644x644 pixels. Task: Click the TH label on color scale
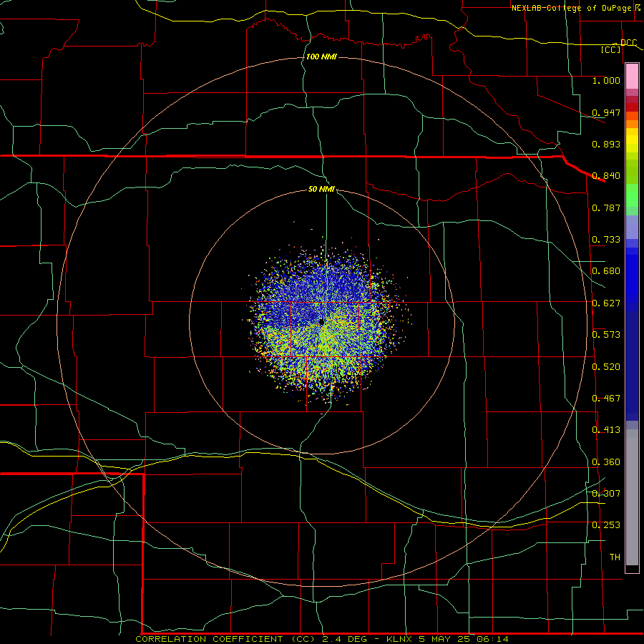point(615,557)
